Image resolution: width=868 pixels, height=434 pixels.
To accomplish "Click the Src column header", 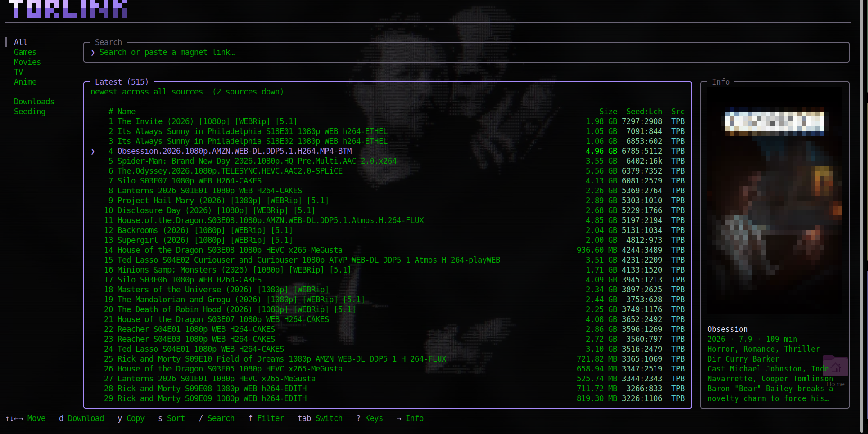I will click(678, 112).
